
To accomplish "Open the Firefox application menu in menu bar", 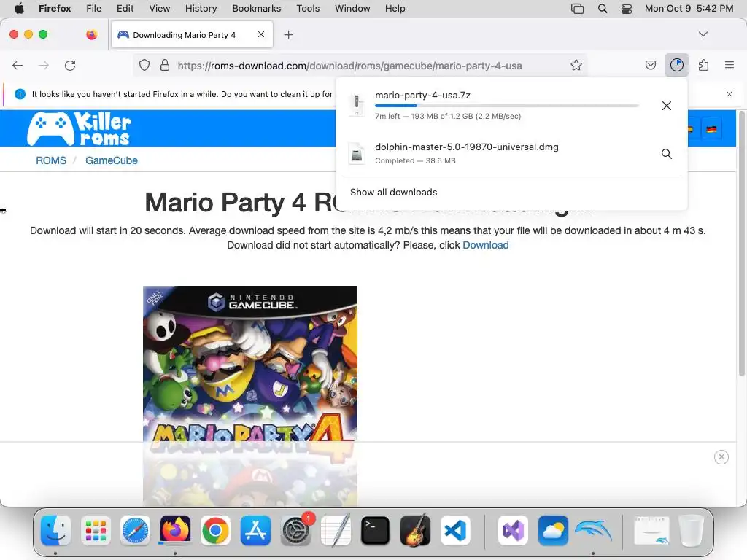I will 55,9.
